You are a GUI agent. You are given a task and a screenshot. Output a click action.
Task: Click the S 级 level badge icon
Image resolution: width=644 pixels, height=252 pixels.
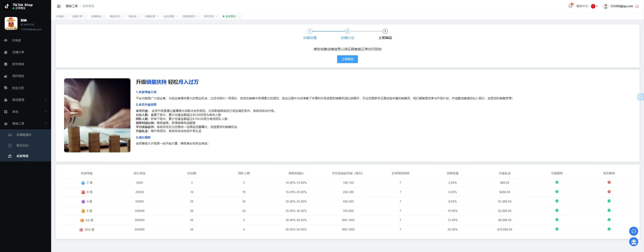83,211
